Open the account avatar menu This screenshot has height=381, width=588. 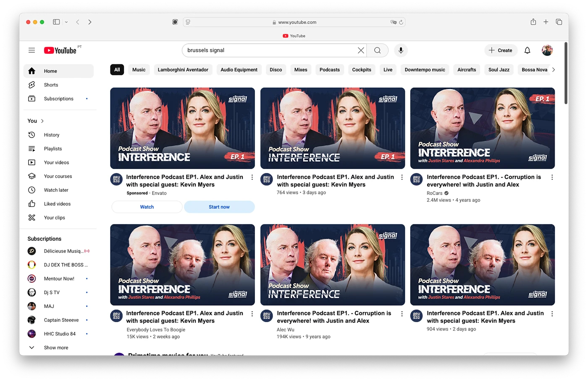tap(547, 50)
